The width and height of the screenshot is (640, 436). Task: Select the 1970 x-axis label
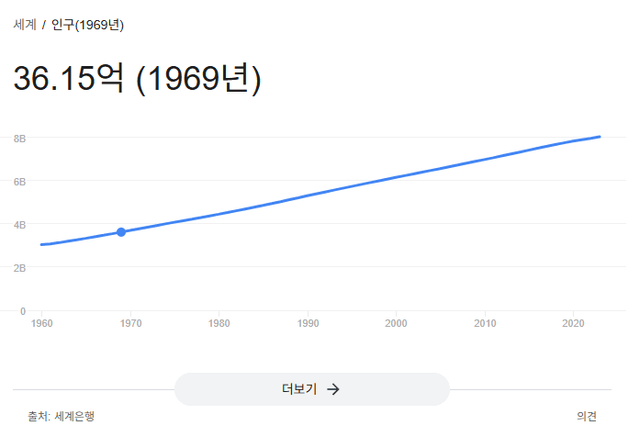[x=131, y=323]
